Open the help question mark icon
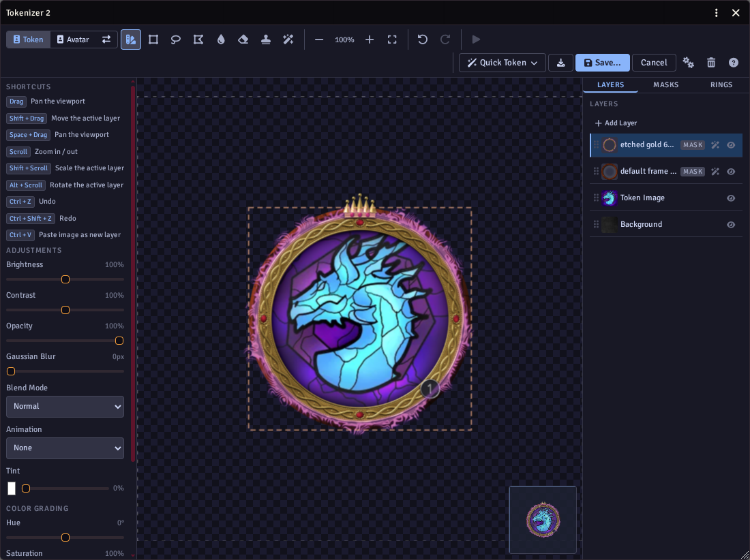The height and width of the screenshot is (560, 750). pos(733,63)
